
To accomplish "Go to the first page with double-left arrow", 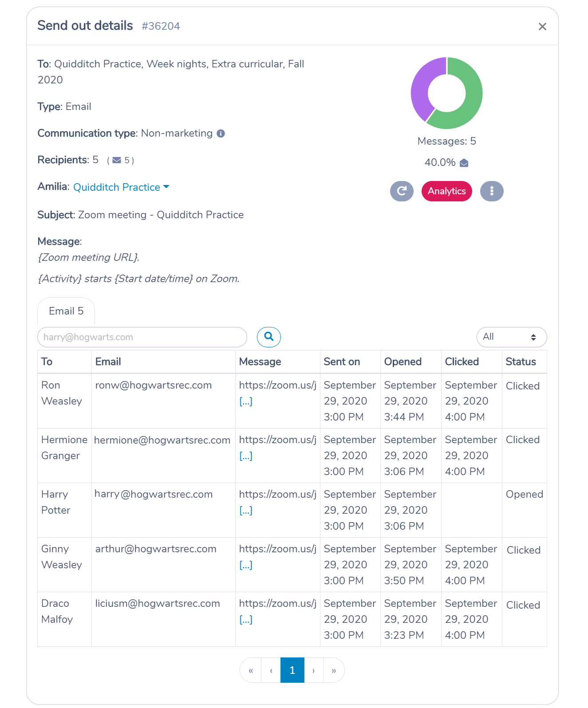I will pyautogui.click(x=251, y=670).
